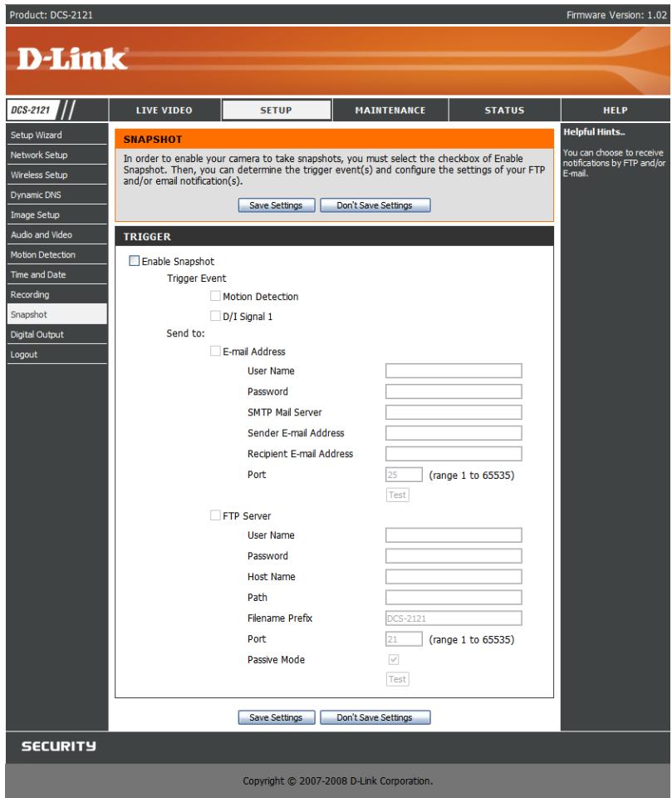Select Snapshot in the sidebar
The width and height of the screenshot is (672, 798).
57,314
